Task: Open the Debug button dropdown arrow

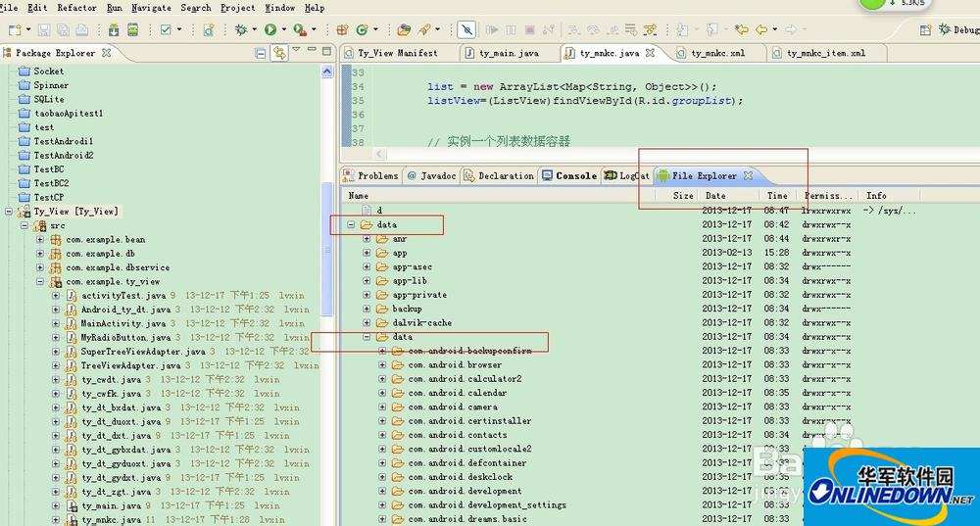Action: click(x=254, y=29)
